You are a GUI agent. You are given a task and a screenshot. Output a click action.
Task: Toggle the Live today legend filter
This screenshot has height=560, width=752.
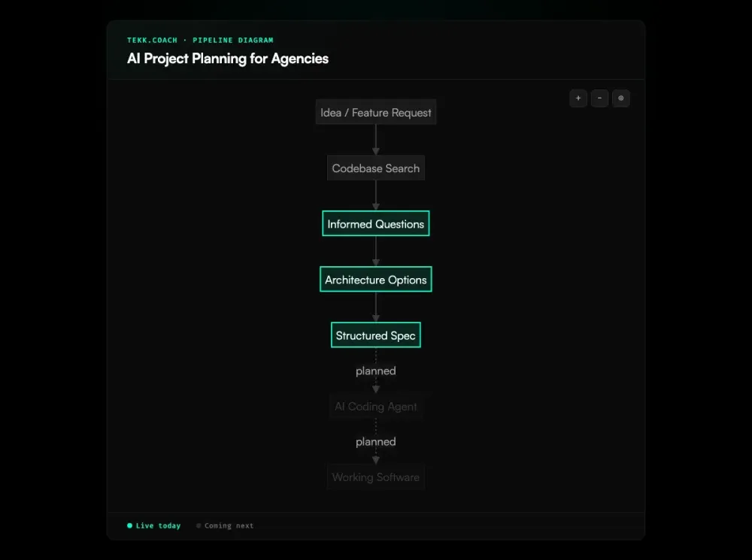click(x=153, y=525)
